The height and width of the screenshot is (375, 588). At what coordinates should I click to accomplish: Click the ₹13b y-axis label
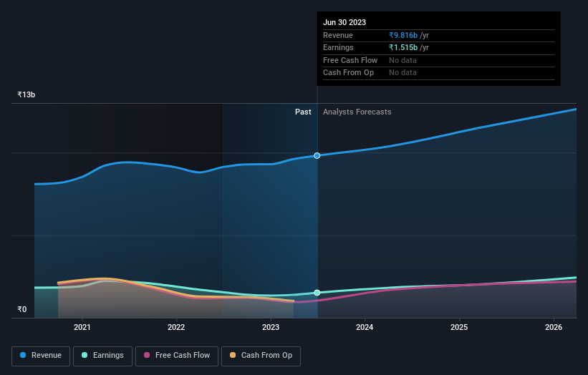tap(26, 94)
